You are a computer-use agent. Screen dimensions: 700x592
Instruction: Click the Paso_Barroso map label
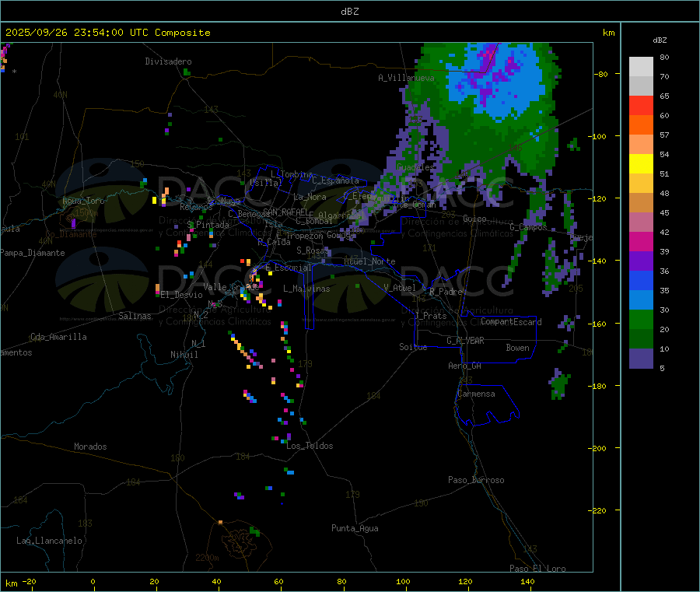[x=476, y=480]
